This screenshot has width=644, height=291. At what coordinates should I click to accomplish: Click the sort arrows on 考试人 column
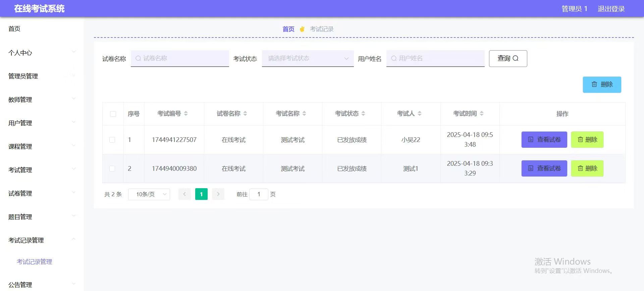tap(420, 114)
